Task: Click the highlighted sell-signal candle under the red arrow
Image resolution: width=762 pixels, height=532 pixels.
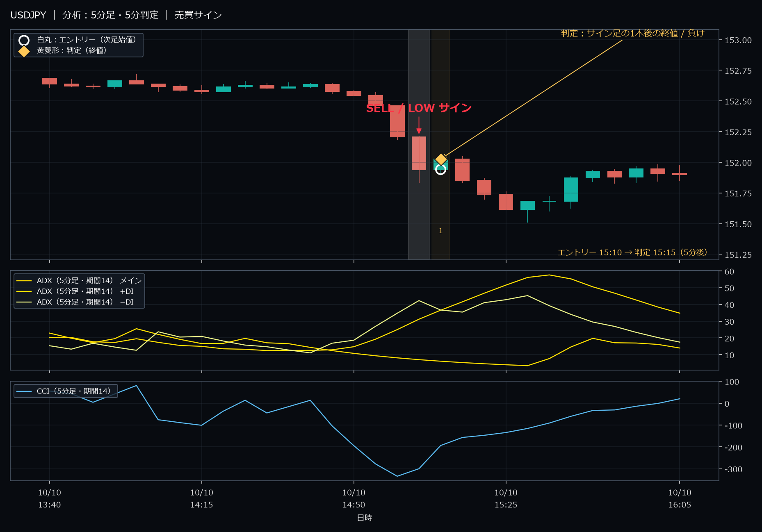Action: coord(419,153)
